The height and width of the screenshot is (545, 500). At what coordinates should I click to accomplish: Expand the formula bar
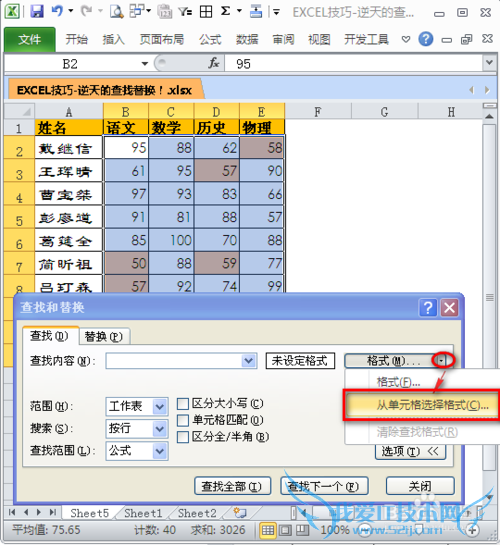pos(489,63)
